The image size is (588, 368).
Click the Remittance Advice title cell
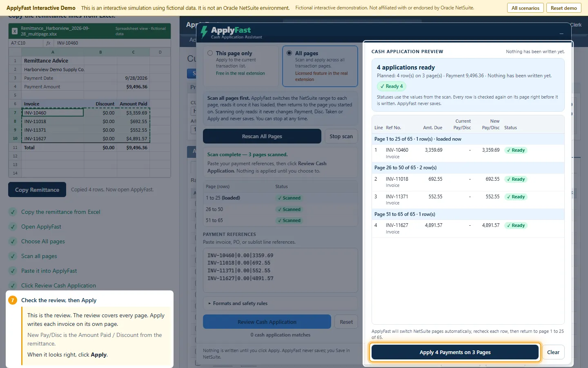tap(53, 61)
